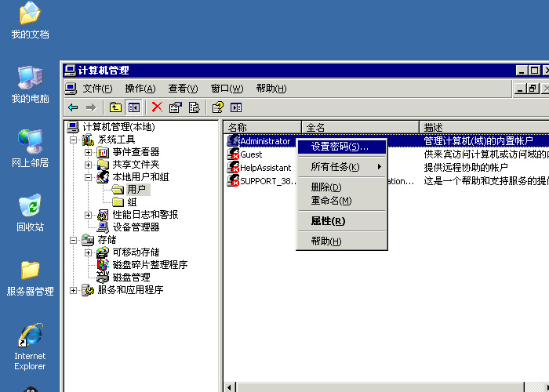Minimize the inner MDI console window
The image size is (549, 392).
click(x=520, y=89)
